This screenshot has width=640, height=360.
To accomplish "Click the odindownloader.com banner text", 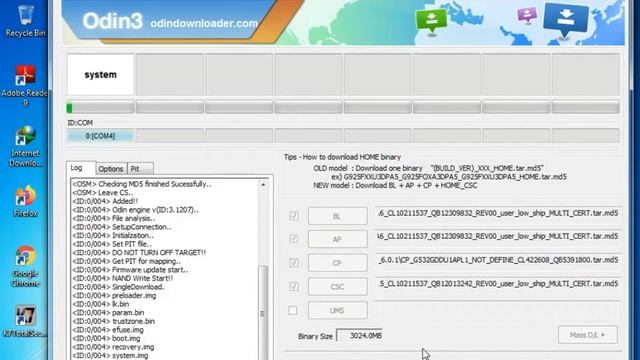I will pos(204,24).
